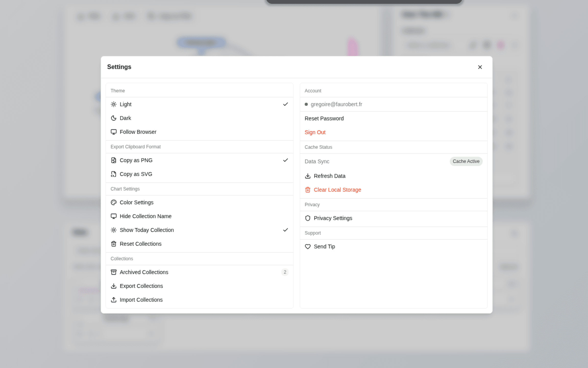Select Copy as SVG clipboard format
The image size is (588, 368).
point(200,174)
